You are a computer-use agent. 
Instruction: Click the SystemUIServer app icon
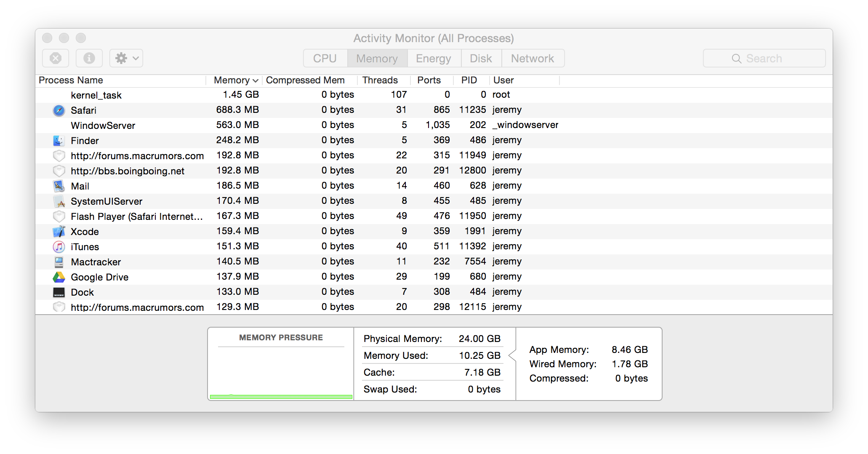click(59, 201)
